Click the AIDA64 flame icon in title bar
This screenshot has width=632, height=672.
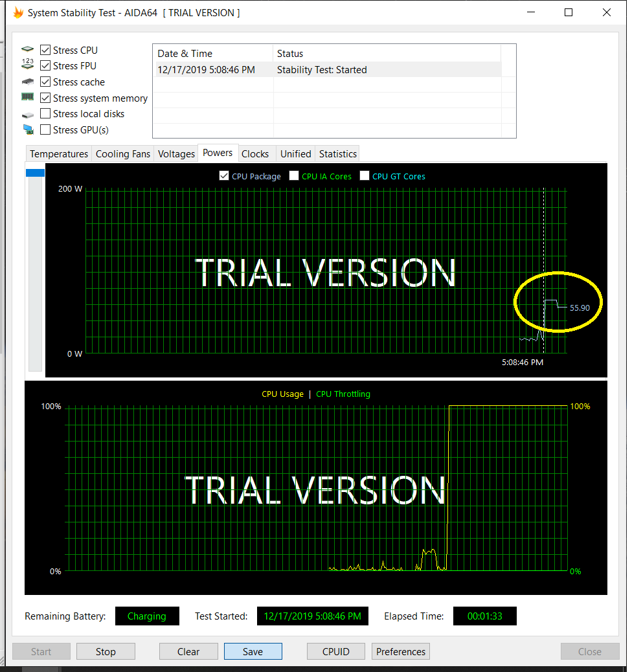pos(18,13)
